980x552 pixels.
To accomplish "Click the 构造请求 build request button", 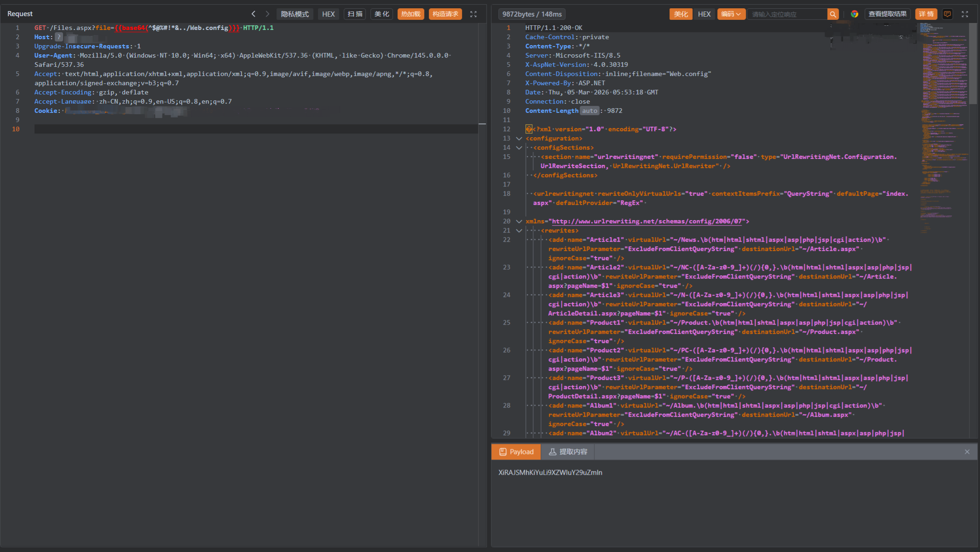I will tap(445, 14).
